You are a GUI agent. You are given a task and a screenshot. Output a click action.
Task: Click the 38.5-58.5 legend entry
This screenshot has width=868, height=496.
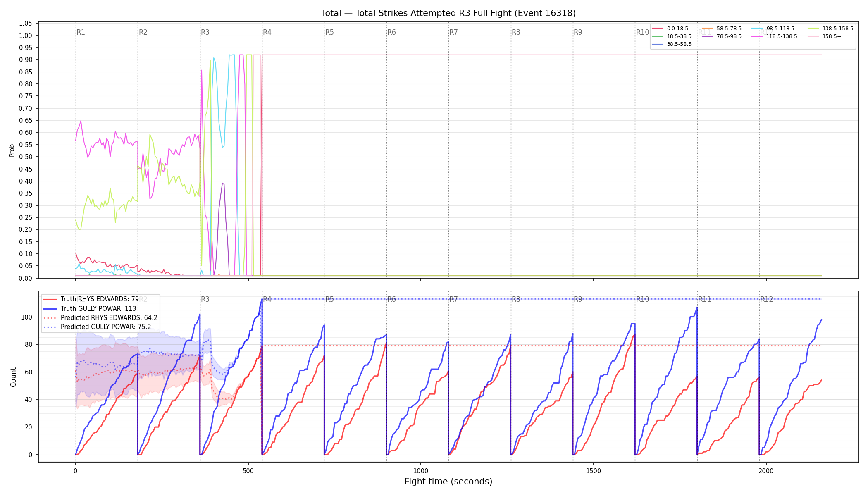point(672,44)
